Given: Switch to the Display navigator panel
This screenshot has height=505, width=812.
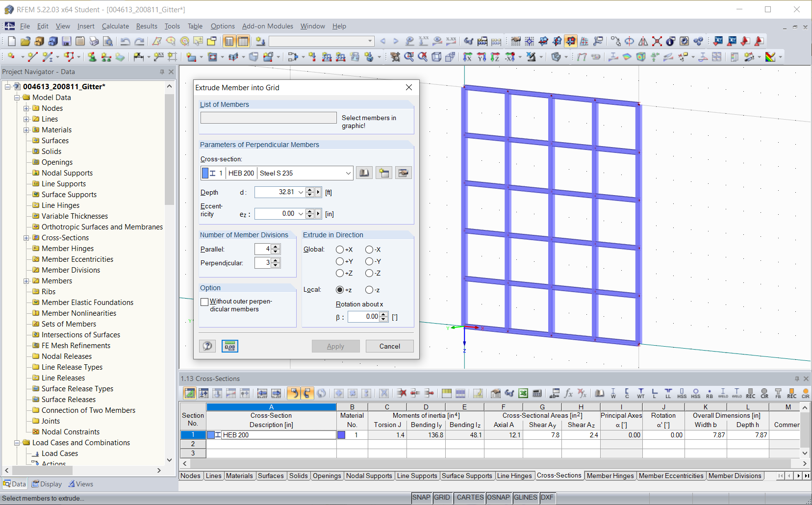Looking at the screenshot, I should click(x=47, y=484).
